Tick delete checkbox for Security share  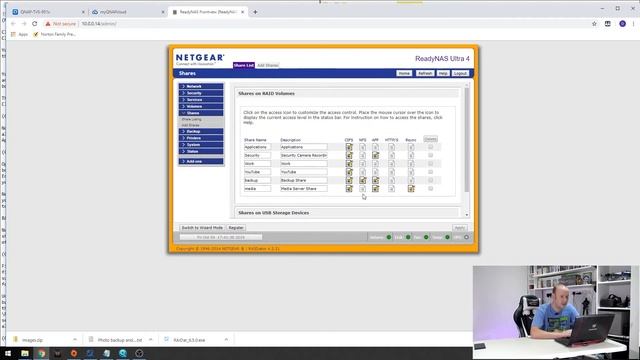point(431,156)
